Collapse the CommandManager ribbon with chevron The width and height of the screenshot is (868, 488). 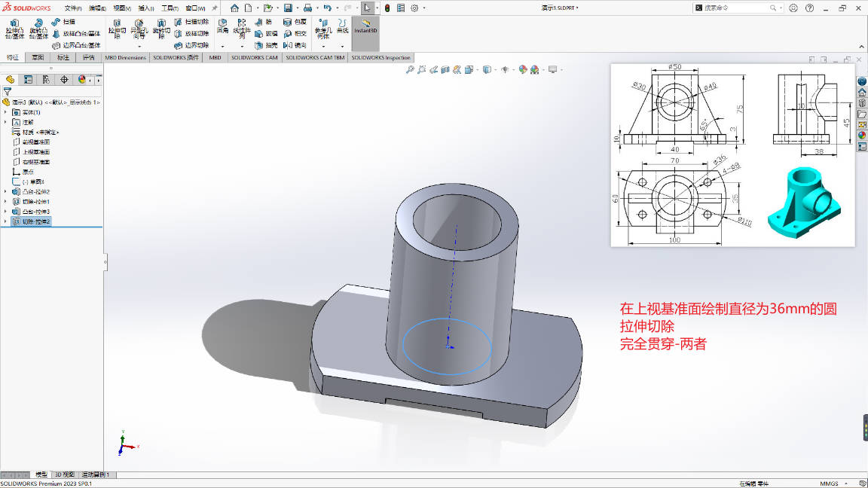(x=861, y=47)
